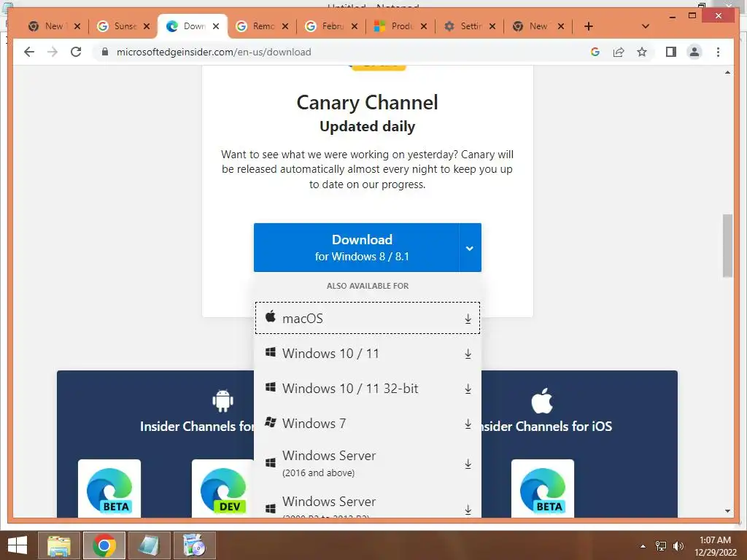Screen dimensions: 747x560
Task: Switch to the first New Tab
Action: pyautogui.click(x=53, y=26)
